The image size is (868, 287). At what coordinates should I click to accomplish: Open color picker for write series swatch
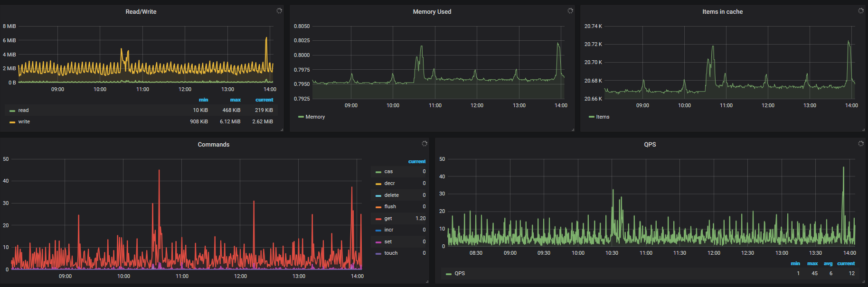click(x=12, y=122)
